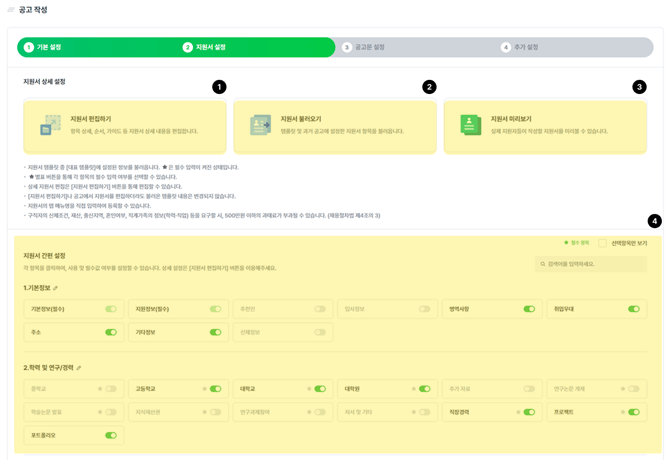Turn off the 포트폴리오 toggle
The height and width of the screenshot is (460, 670).
click(110, 435)
